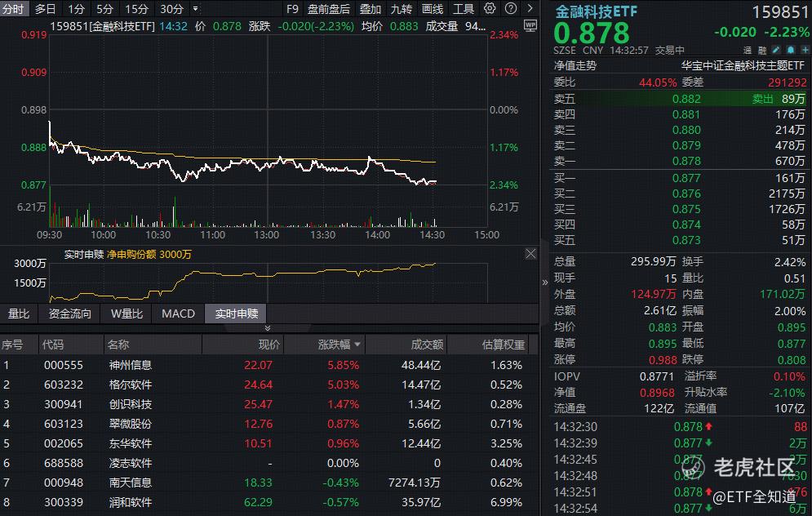812x516 pixels.
Task: Open chart settings gear icon
Action: click(490, 8)
